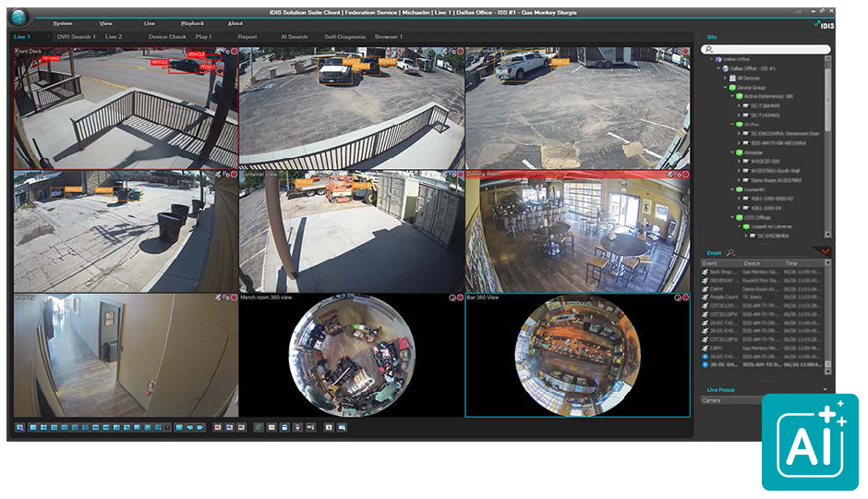Switch to the Browser 1 tab

389,37
